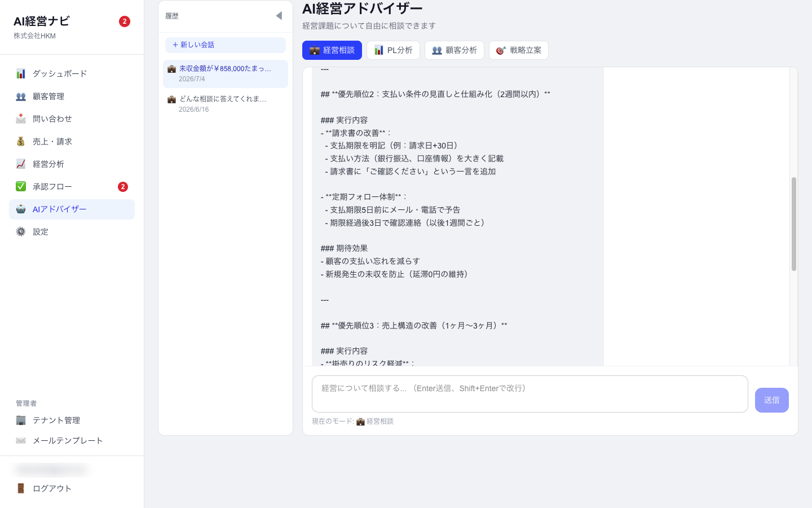
Task: Click the ### 期待効果 line in the message
Action: coord(344,248)
